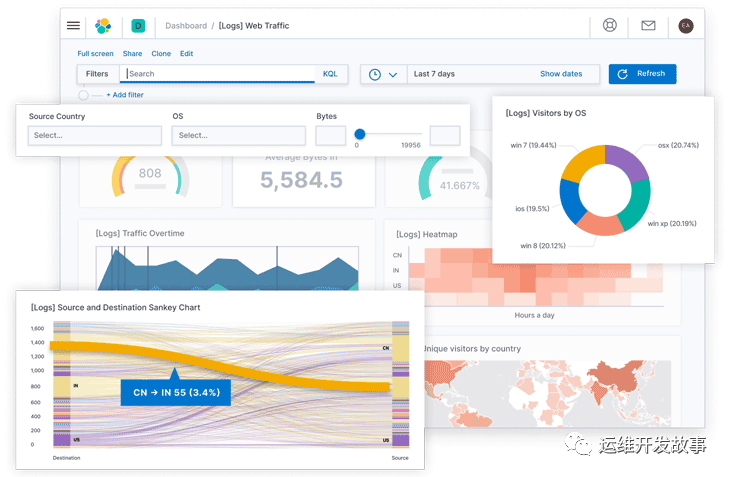Click the Refresh button
The width and height of the screenshot is (730, 477).
coord(642,74)
